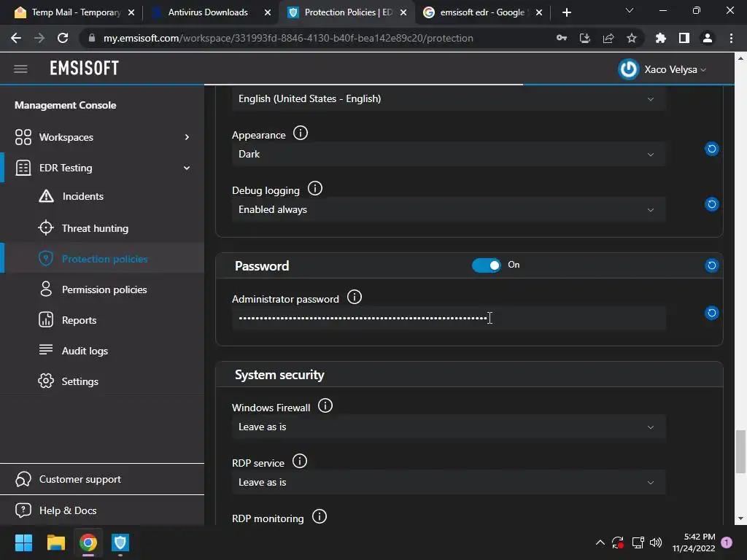Open the RDP service dropdown set to Leave as is

click(x=449, y=483)
